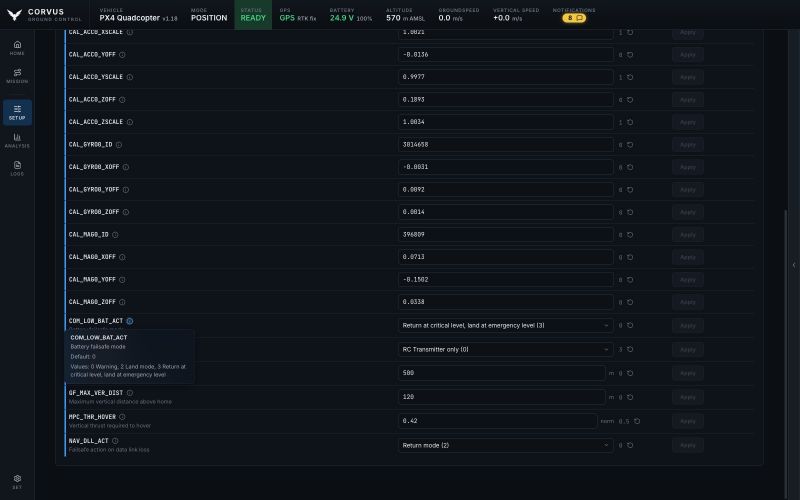Apply the GF_MAX_VER_DIST value
The width and height of the screenshot is (800, 500).
688,397
